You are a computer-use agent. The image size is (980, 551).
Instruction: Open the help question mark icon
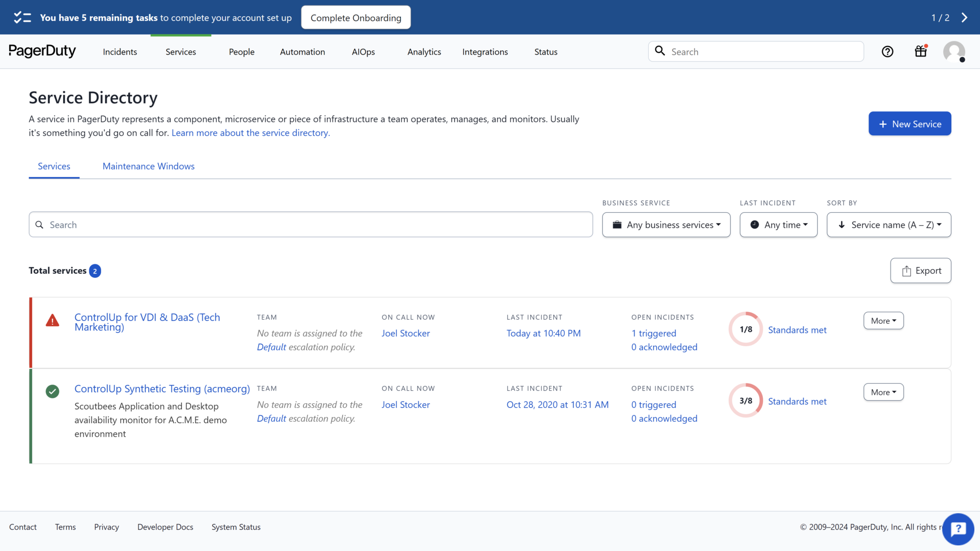coord(887,51)
